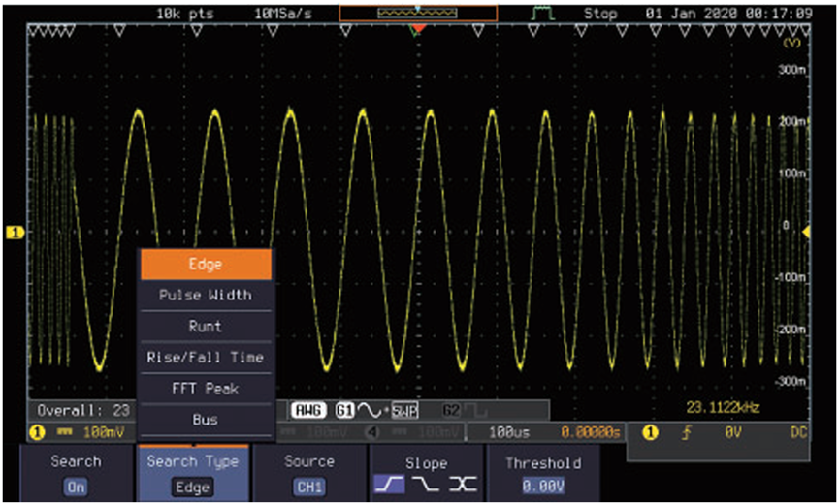Select FFT Peak search type
Viewport: 839px width, 504px height.
(206, 389)
